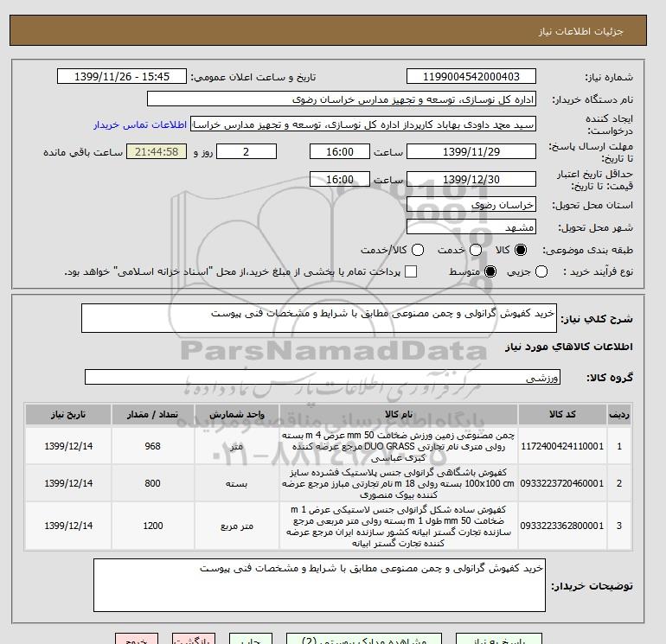Viewport: 666px width, 644px height.
Task: Click the remaining time 21:44:58 field
Action: 157,151
